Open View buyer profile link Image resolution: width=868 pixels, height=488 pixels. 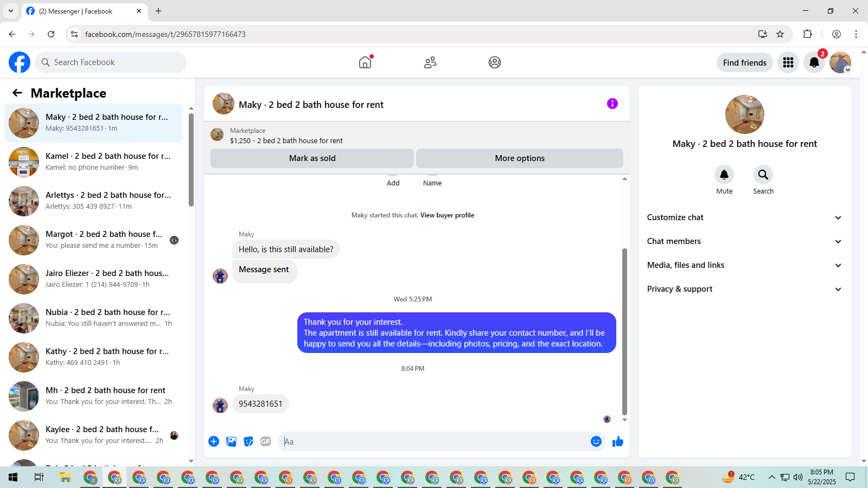[447, 215]
